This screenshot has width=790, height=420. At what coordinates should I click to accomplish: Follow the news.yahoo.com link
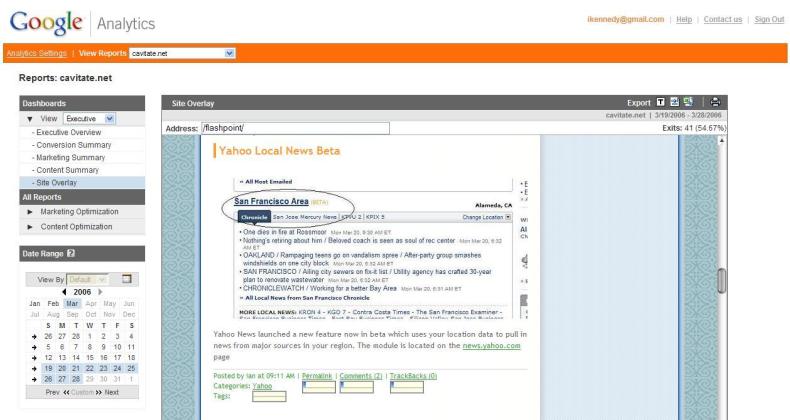point(491,346)
